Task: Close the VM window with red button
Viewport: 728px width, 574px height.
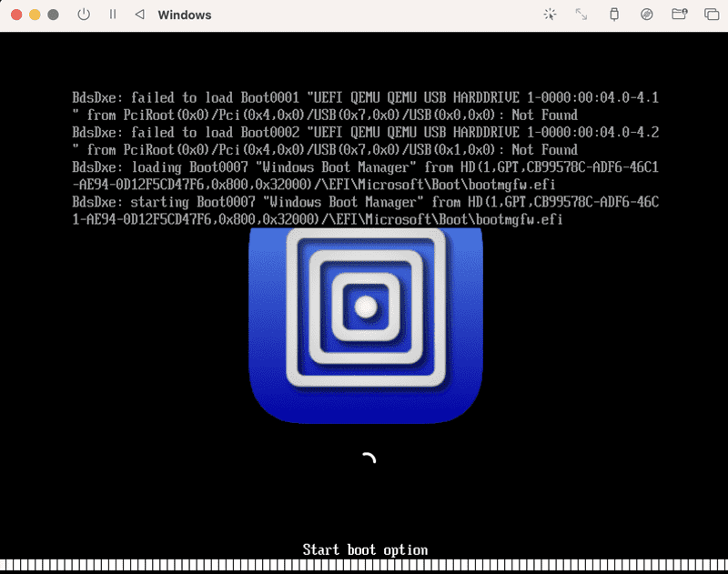Action: [x=16, y=15]
